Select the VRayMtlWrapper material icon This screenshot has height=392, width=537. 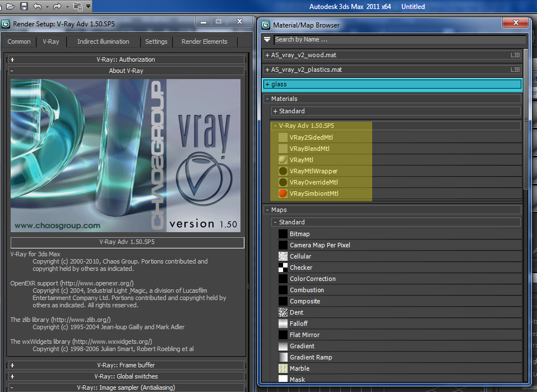(x=283, y=171)
